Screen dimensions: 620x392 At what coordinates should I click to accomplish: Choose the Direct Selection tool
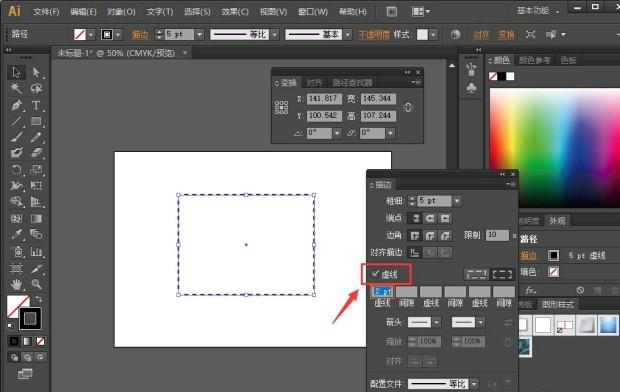point(36,72)
